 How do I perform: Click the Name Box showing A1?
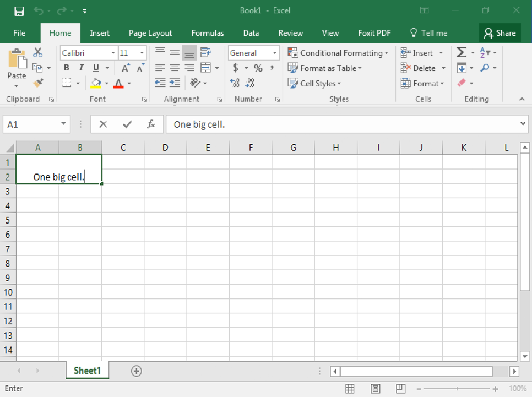(x=30, y=124)
